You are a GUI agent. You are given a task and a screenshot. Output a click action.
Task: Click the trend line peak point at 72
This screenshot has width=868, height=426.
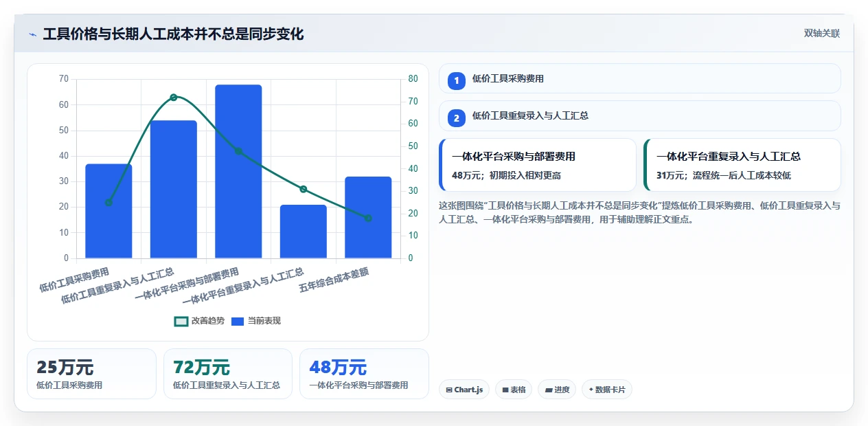[x=174, y=98]
